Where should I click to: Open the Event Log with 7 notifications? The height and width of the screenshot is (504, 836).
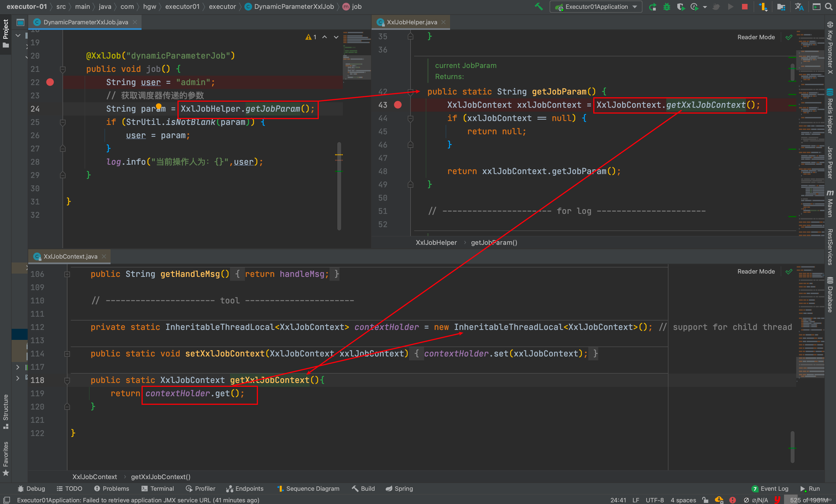[x=770, y=489]
